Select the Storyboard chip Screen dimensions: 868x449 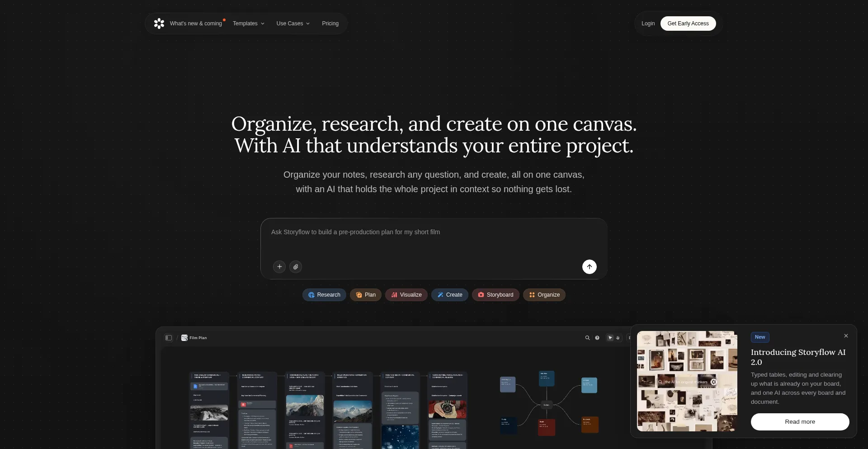[x=495, y=295]
